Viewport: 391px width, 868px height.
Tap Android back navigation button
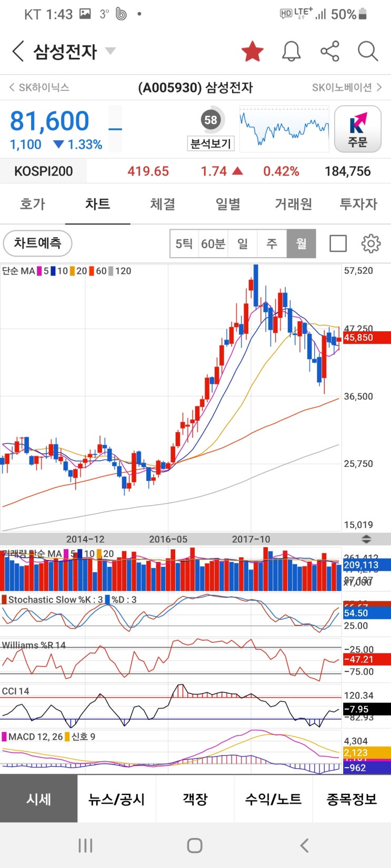point(304,845)
